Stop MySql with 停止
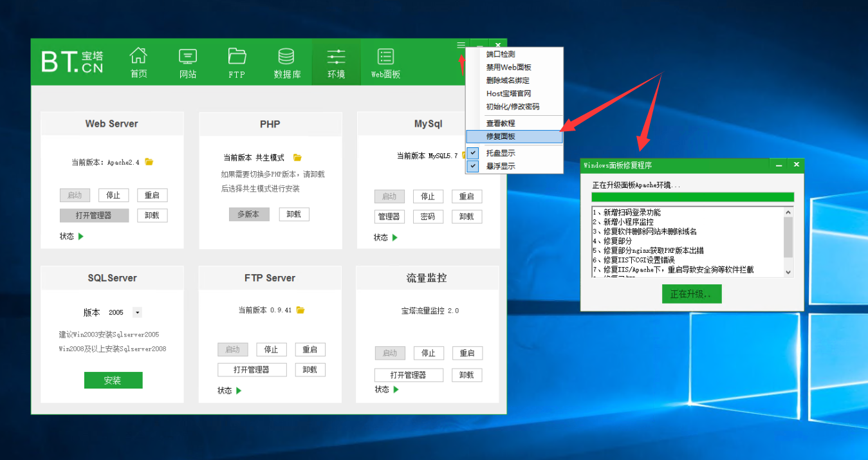The image size is (868, 460). tap(428, 196)
